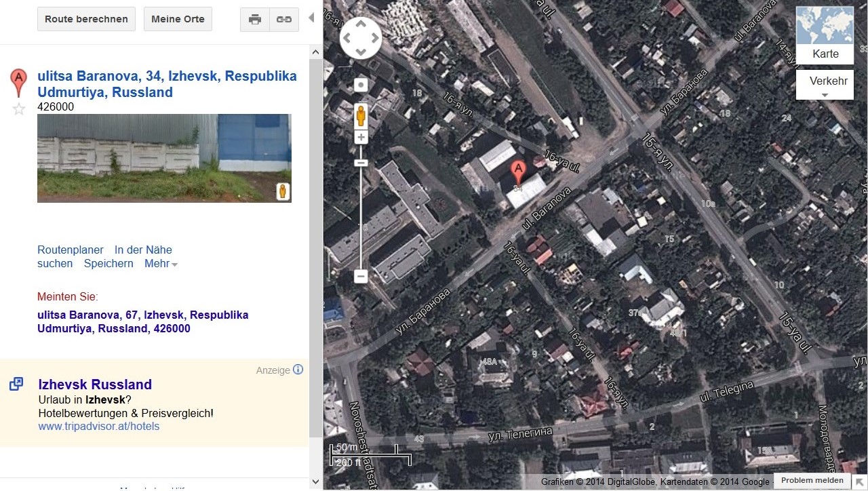Image resolution: width=868 pixels, height=491 pixels.
Task: Click the print icon button
Action: click(x=255, y=19)
